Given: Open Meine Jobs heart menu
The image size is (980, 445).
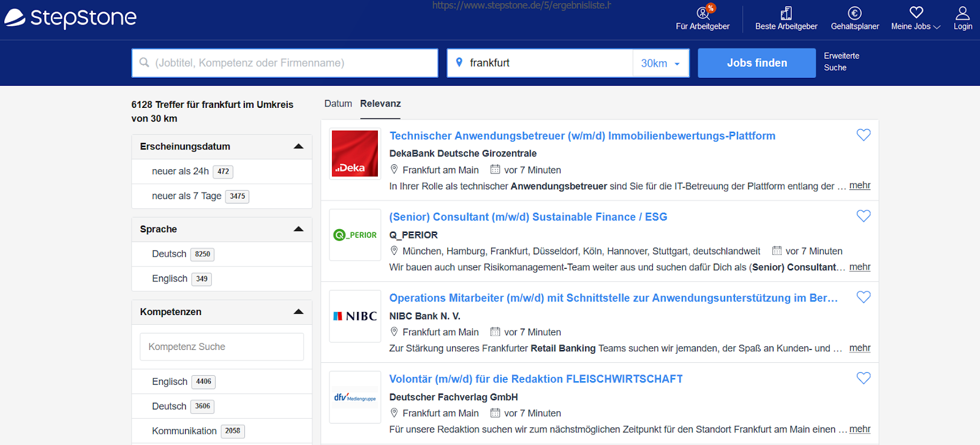Looking at the screenshot, I should [916, 19].
